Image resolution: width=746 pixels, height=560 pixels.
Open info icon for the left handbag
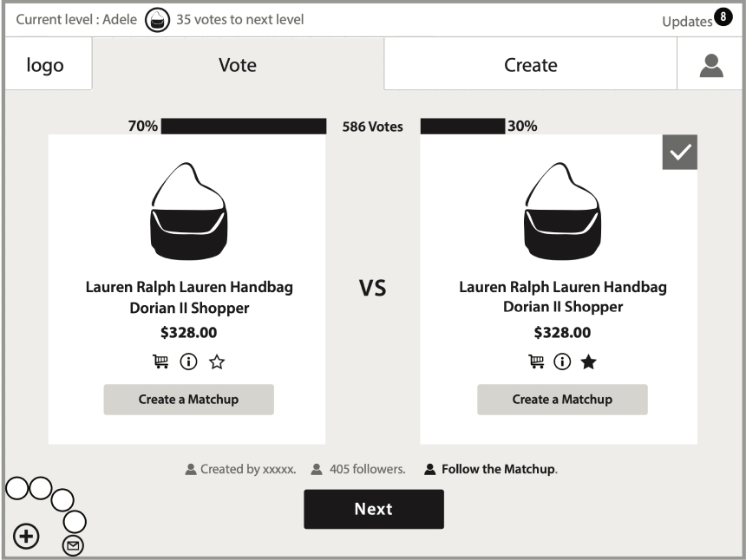pos(188,362)
